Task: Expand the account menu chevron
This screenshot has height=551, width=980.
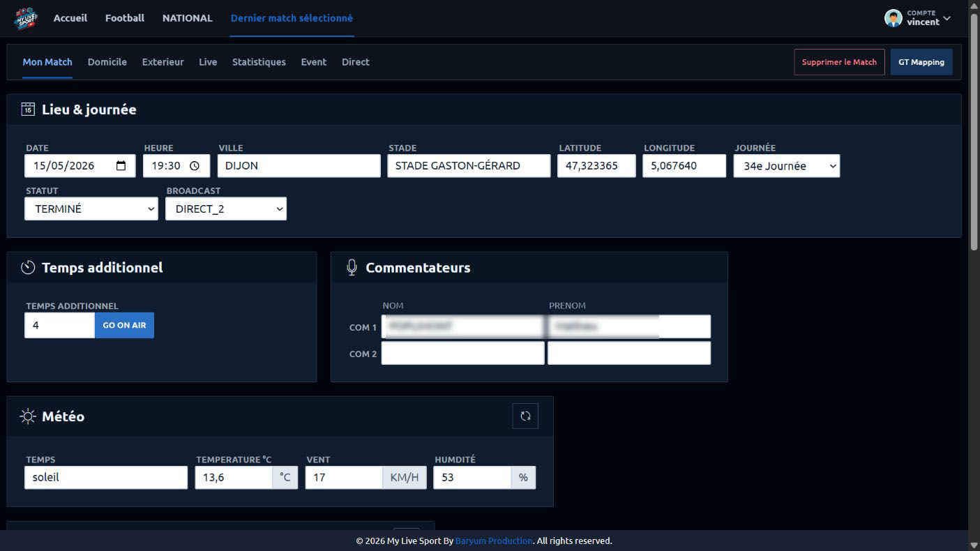Action: point(947,18)
